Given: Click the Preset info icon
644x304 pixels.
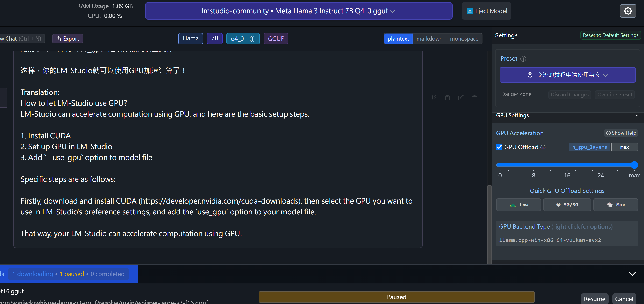Looking at the screenshot, I should pos(523,59).
